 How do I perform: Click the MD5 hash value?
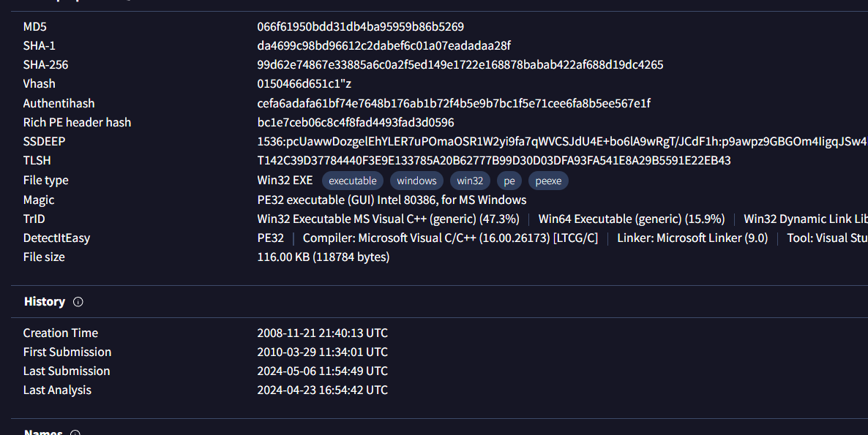pos(360,27)
